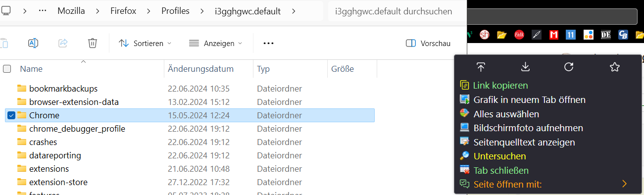Expand the Seite öffnen mit submenu arrow
Screen dimensions: 644x195
coord(624,184)
